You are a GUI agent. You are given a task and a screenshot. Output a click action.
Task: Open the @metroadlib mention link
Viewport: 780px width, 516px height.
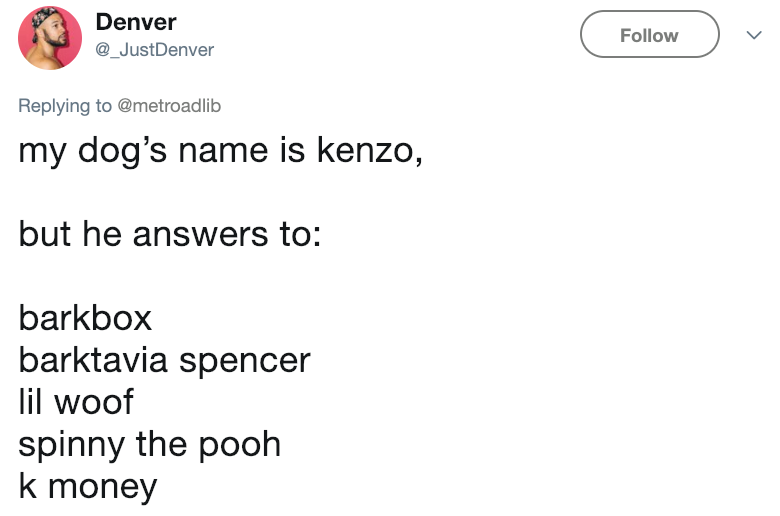[169, 105]
